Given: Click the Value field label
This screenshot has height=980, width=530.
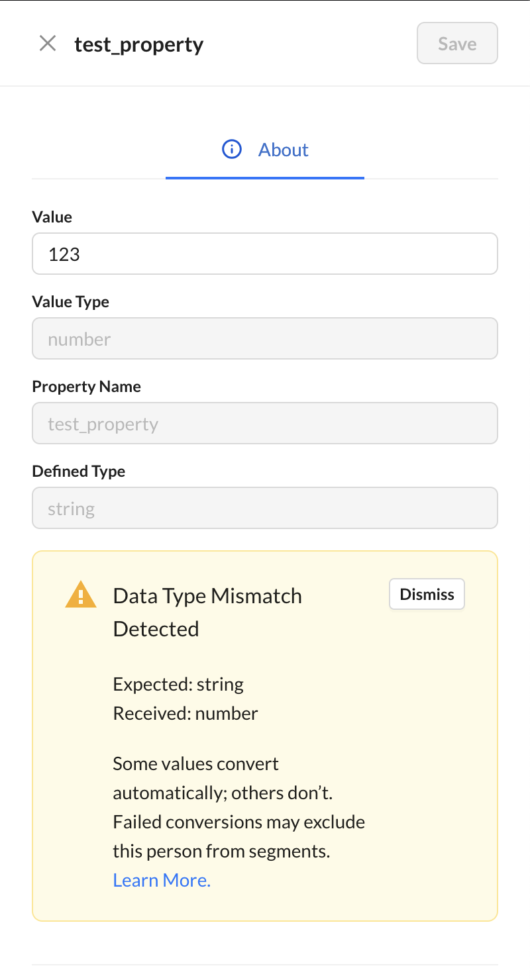Looking at the screenshot, I should pyautogui.click(x=52, y=217).
